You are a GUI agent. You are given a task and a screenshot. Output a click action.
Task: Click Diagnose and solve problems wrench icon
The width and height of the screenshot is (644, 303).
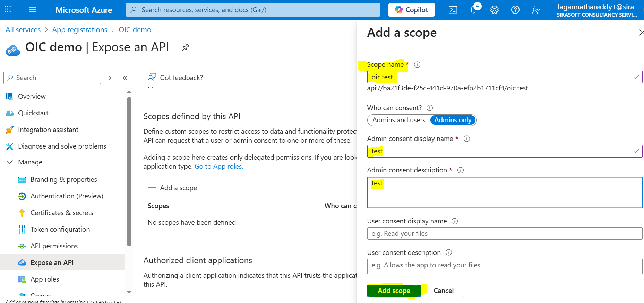(10, 146)
